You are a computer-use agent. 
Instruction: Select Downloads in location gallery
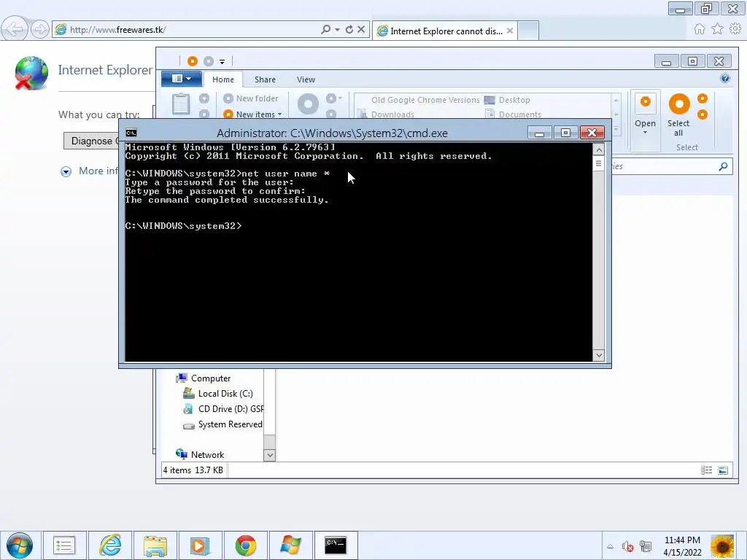387,114
